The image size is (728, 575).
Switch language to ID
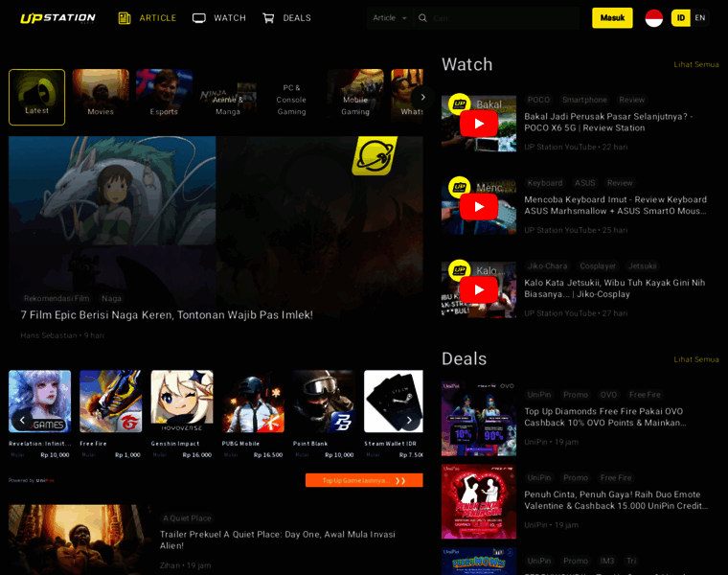pyautogui.click(x=681, y=18)
